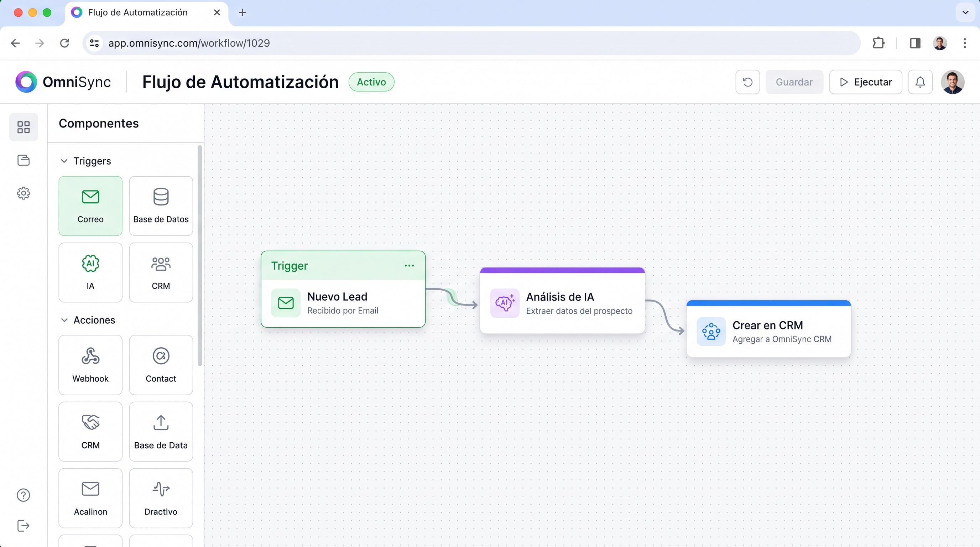Open the browser three-dot menu
Image resolution: width=980 pixels, height=547 pixels.
tap(965, 43)
